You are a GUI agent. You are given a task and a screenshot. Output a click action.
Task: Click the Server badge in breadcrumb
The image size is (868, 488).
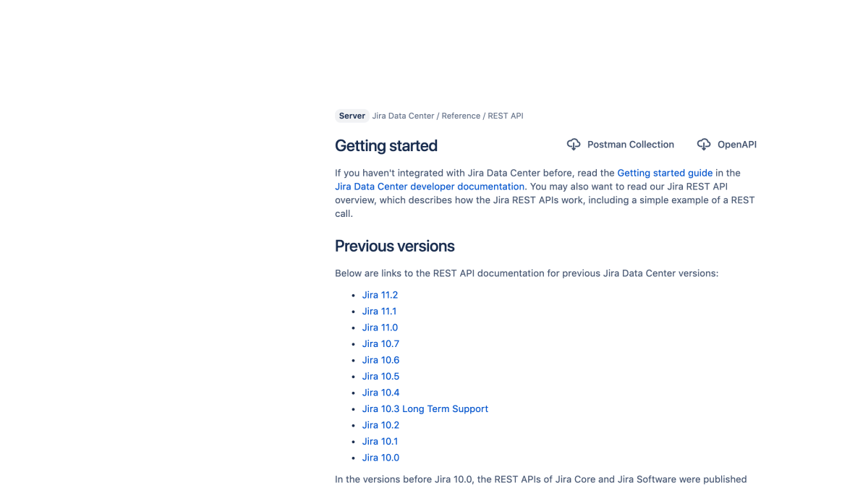tap(352, 116)
